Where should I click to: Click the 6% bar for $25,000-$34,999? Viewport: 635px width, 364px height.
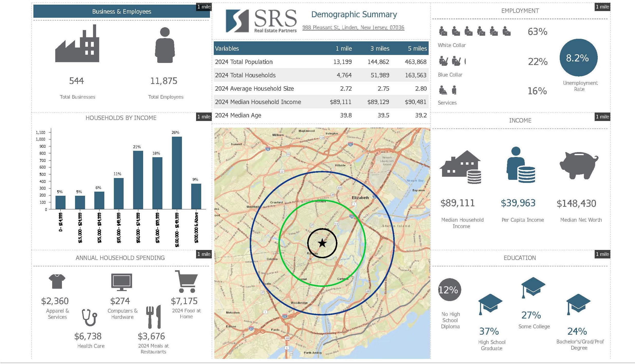(99, 200)
